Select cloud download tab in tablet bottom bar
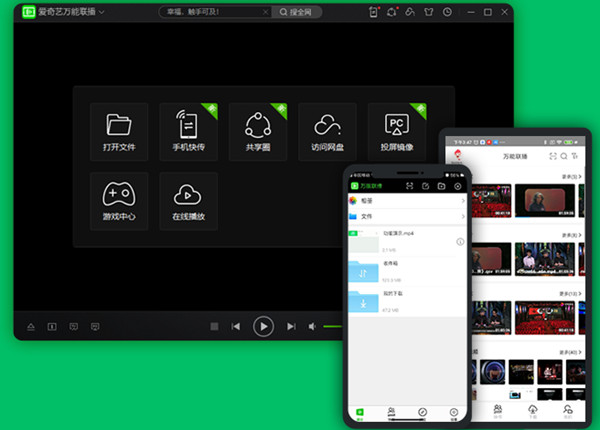 (x=533, y=411)
